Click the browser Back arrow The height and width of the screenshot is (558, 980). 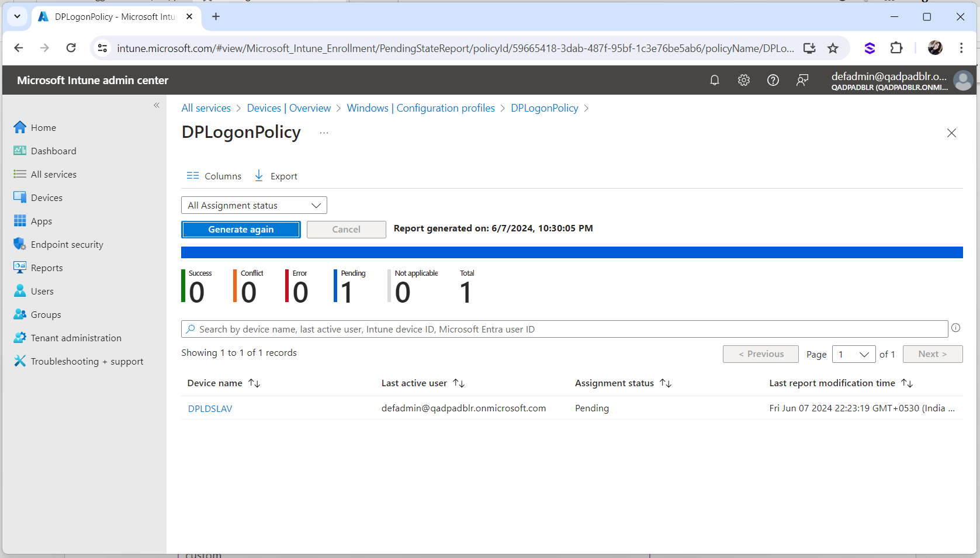[19, 48]
